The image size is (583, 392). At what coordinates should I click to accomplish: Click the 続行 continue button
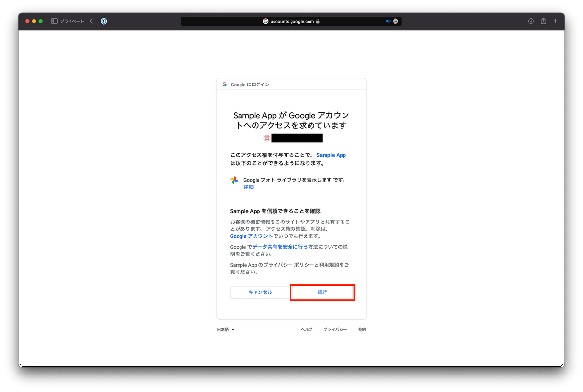pos(323,292)
